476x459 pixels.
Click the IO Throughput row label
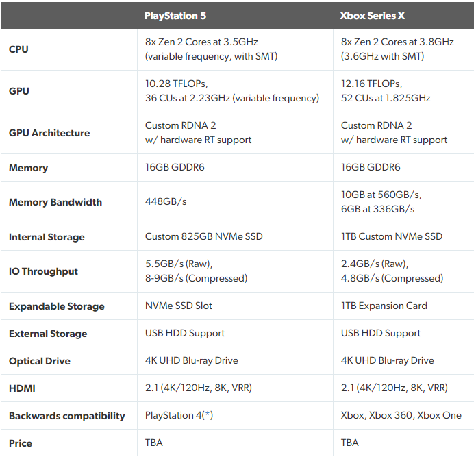click(x=43, y=271)
